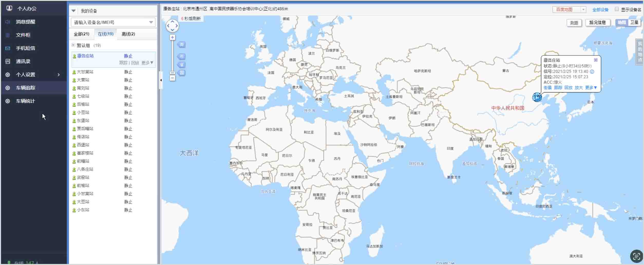The image size is (644, 265).
Task: Switch map to 卫星 view
Action: 634,23
